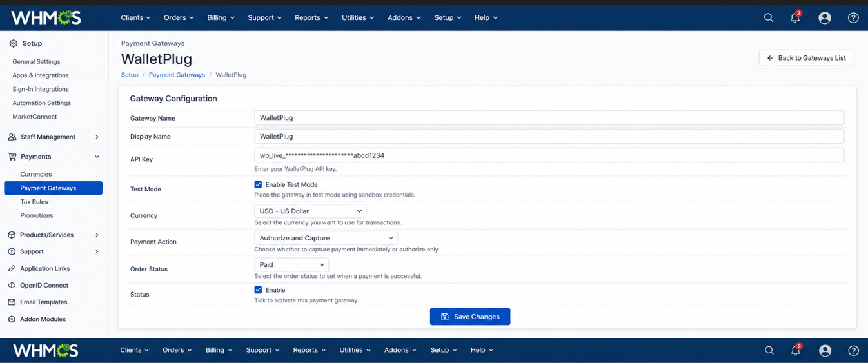Select Currencies under Payments
The width and height of the screenshot is (868, 363).
tap(36, 174)
